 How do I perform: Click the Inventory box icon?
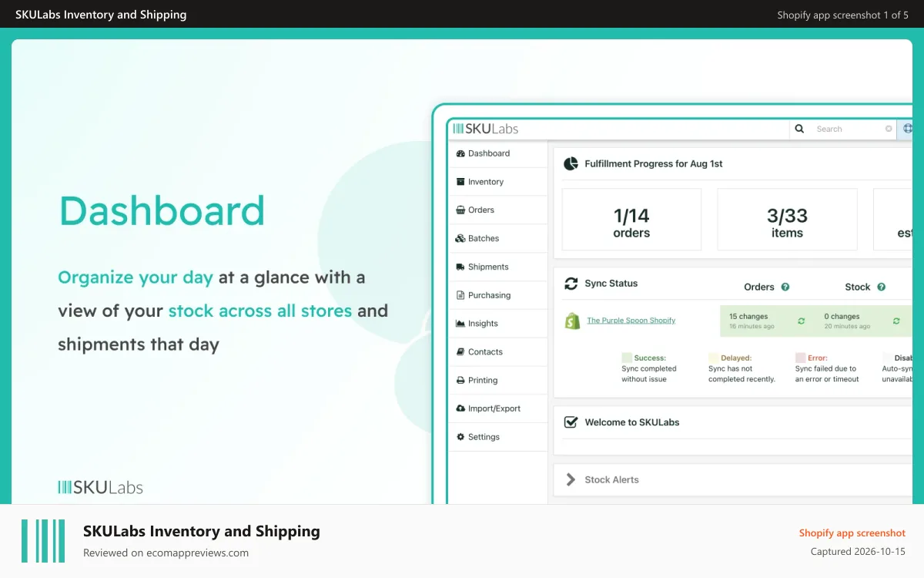coord(460,182)
